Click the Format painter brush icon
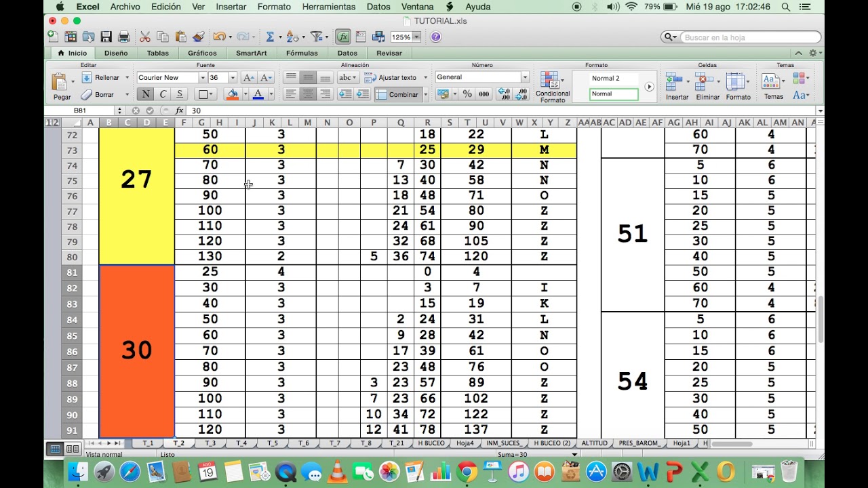Viewport: 868px width, 488px height. (x=198, y=37)
